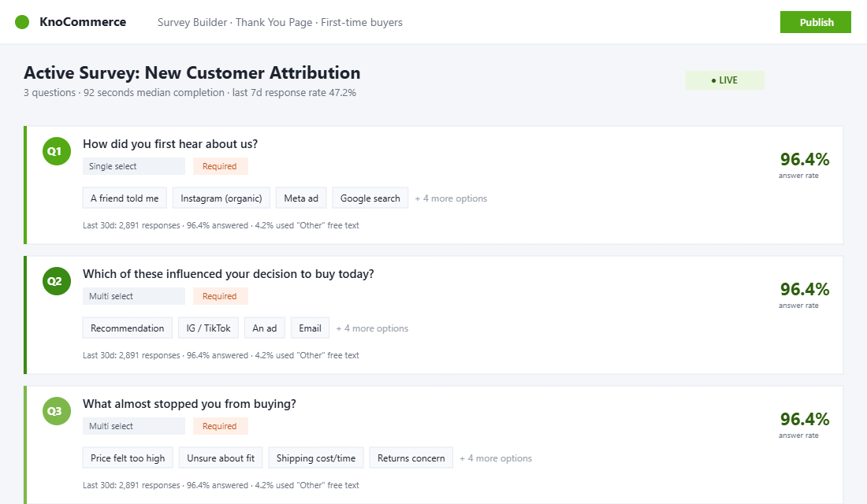
Task: Select the 'Meta ad' option chip
Action: (301, 198)
